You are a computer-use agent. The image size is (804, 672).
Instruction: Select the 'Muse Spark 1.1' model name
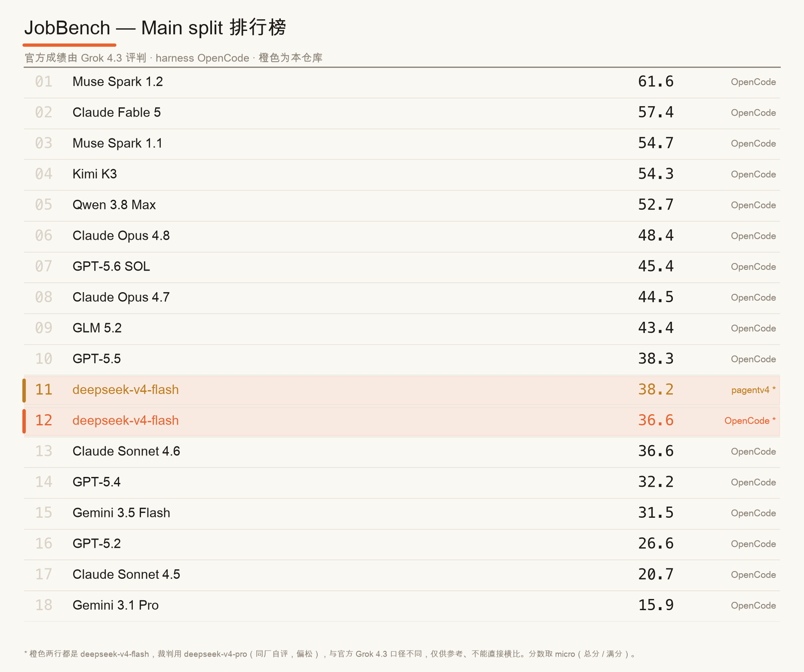point(117,143)
